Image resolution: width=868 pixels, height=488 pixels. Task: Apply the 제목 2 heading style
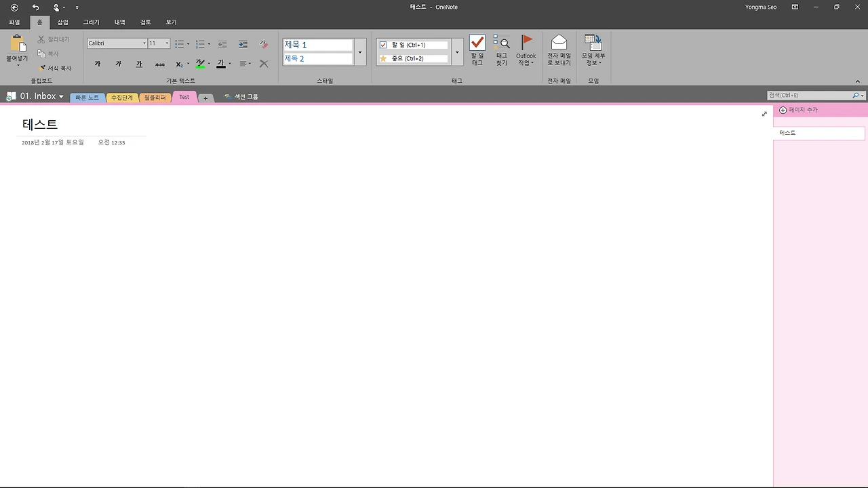(318, 59)
